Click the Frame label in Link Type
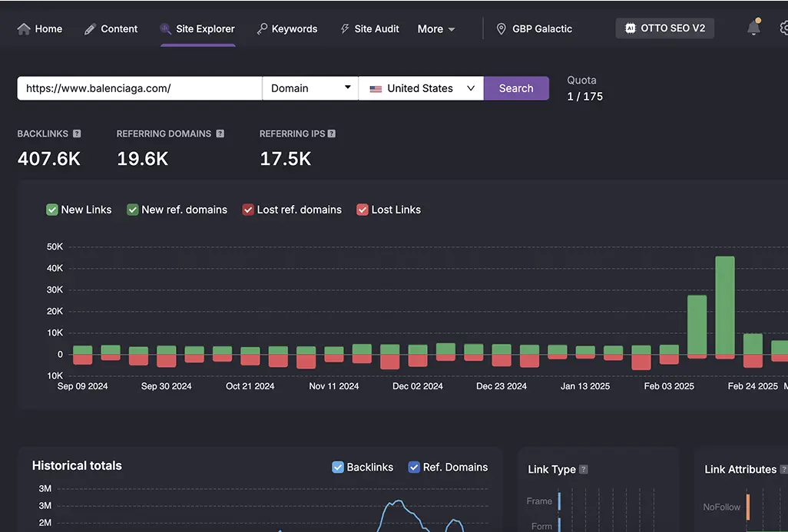 pyautogui.click(x=539, y=501)
